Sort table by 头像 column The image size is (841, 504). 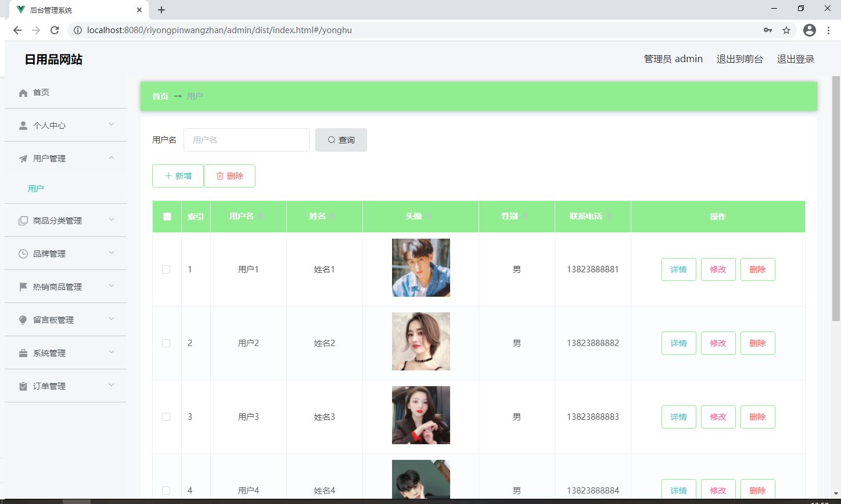point(429,216)
